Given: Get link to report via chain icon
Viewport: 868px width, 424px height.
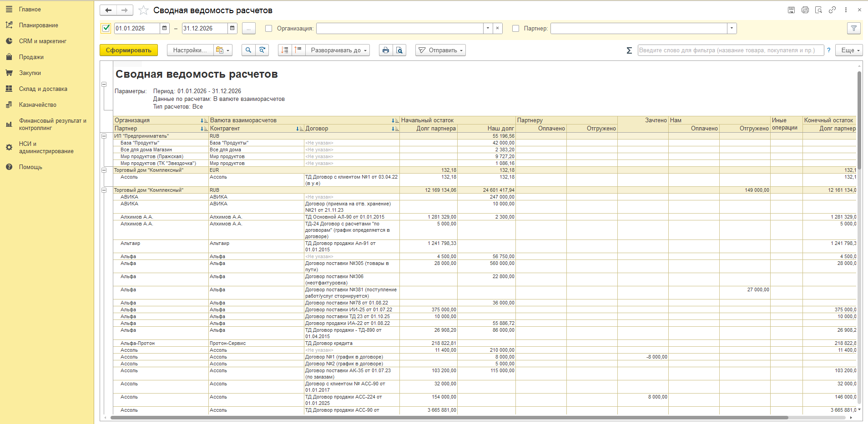Looking at the screenshot, I should (833, 10).
